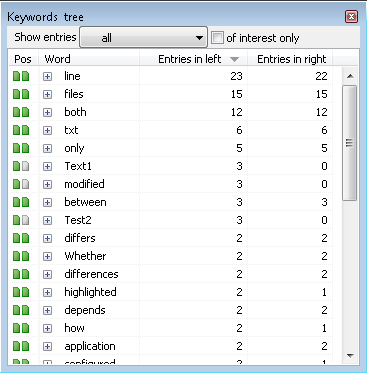Select the word 'depends' in the tree
This screenshot has height=373, width=367.
tap(85, 310)
